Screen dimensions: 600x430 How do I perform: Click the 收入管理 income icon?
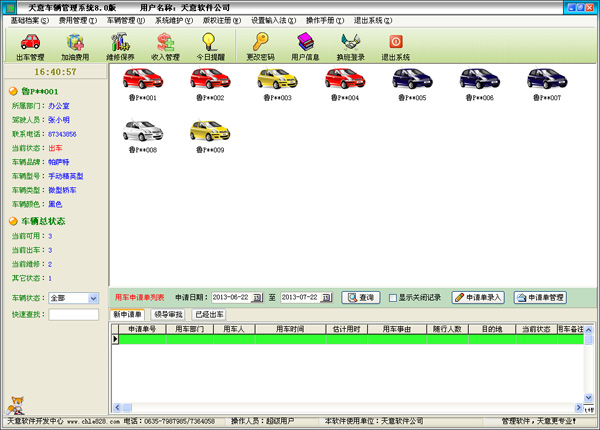(166, 46)
